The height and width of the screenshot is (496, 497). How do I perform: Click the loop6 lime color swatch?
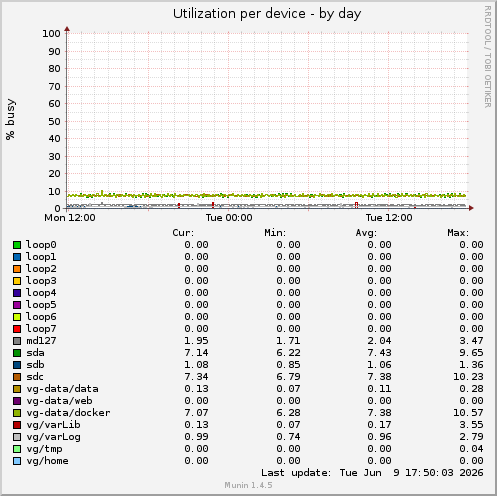[17, 317]
